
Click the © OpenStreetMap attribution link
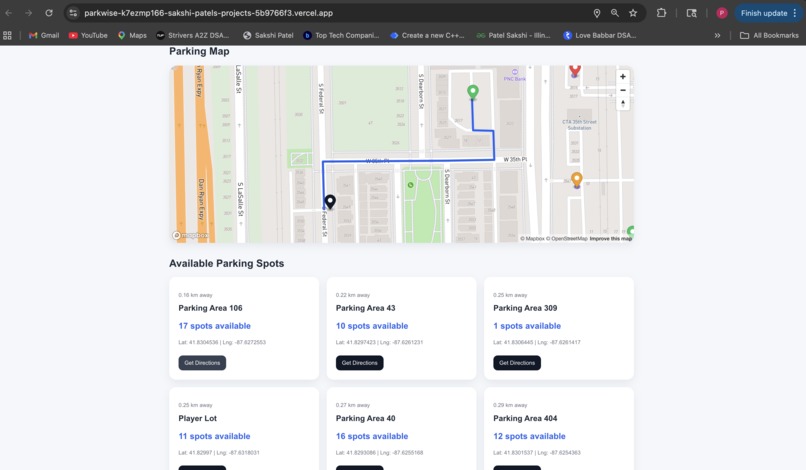[x=566, y=239]
